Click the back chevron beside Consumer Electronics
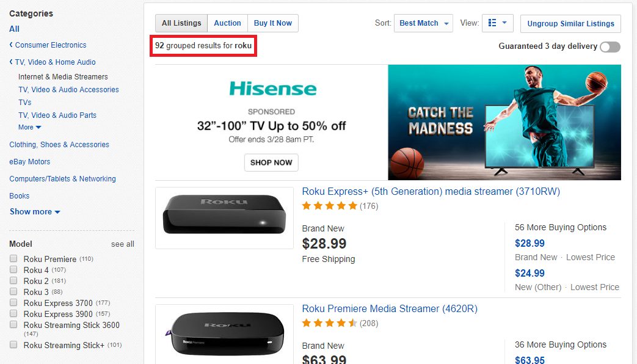Image resolution: width=637 pixels, height=364 pixels. 11,45
